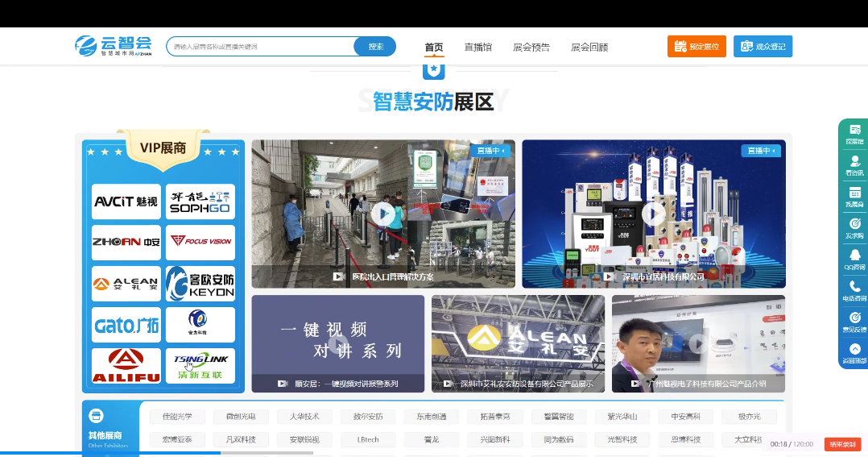This screenshot has width=868, height=457.
Task: Open the LBtech exhibitor link
Action: click(x=368, y=440)
